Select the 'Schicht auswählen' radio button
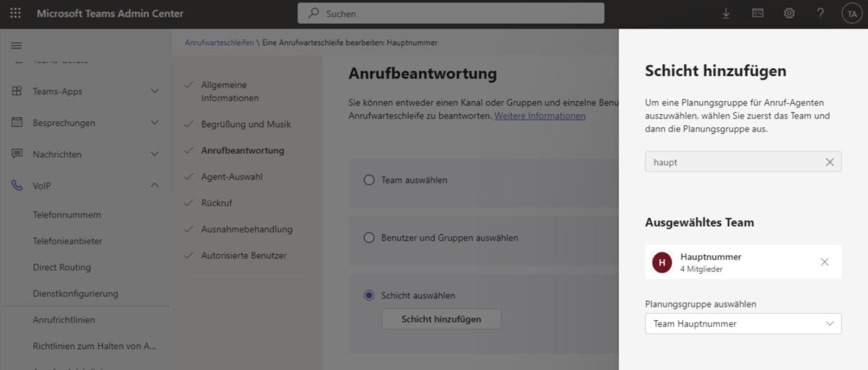This screenshot has width=868, height=370. [x=369, y=296]
